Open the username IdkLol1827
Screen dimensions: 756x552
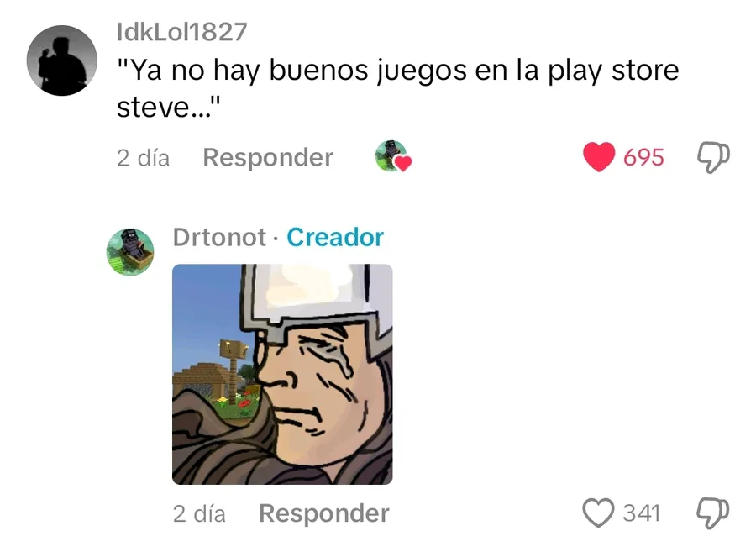point(181,32)
